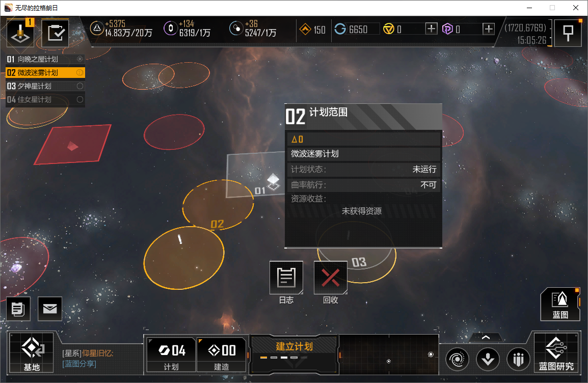Add more gold currency with plus
588x383 pixels.
(431, 29)
